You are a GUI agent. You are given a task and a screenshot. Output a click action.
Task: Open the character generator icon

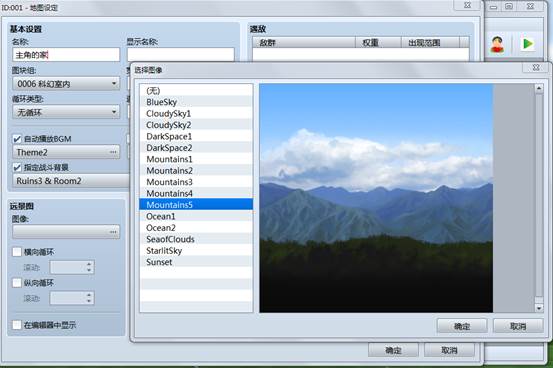pos(497,44)
